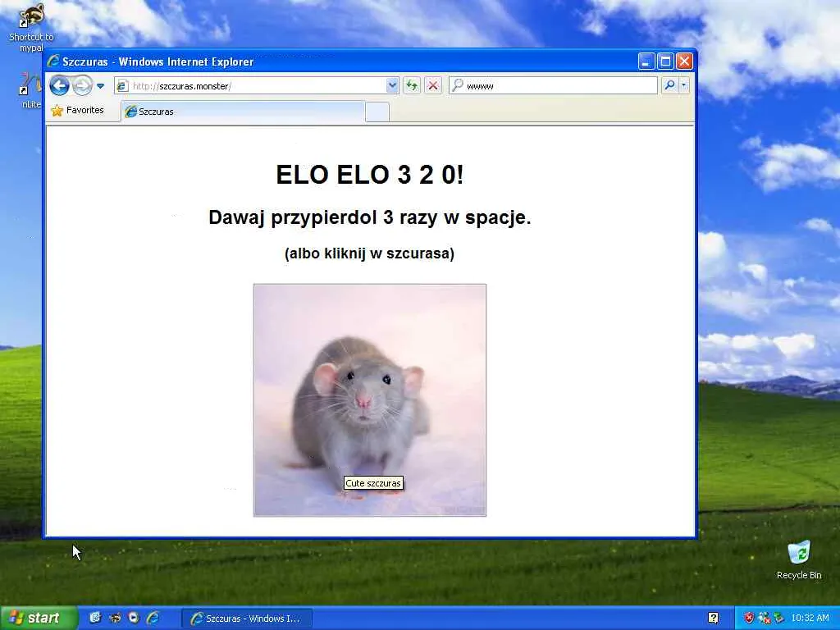Viewport: 840px width, 630px height.
Task: Click the safely remove hardware tray icon
Action: pyautogui.click(x=778, y=619)
